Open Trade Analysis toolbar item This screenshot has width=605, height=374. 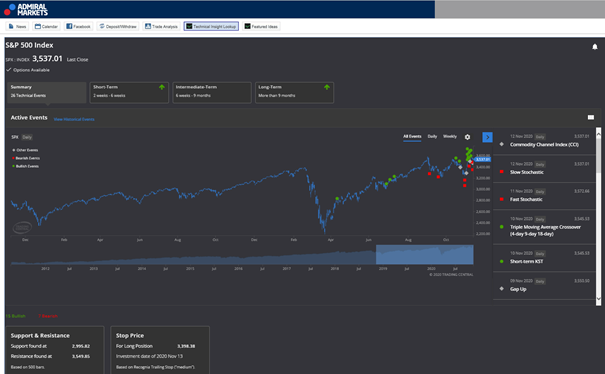(161, 26)
